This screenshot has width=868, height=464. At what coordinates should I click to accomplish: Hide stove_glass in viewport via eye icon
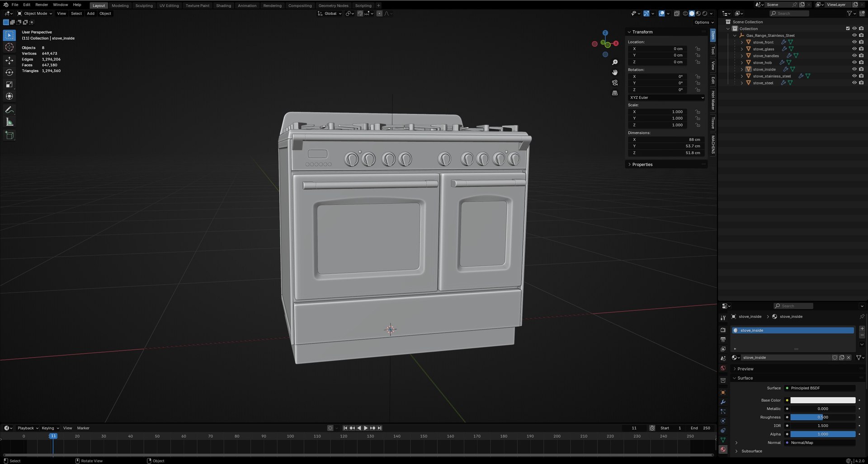[854, 49]
